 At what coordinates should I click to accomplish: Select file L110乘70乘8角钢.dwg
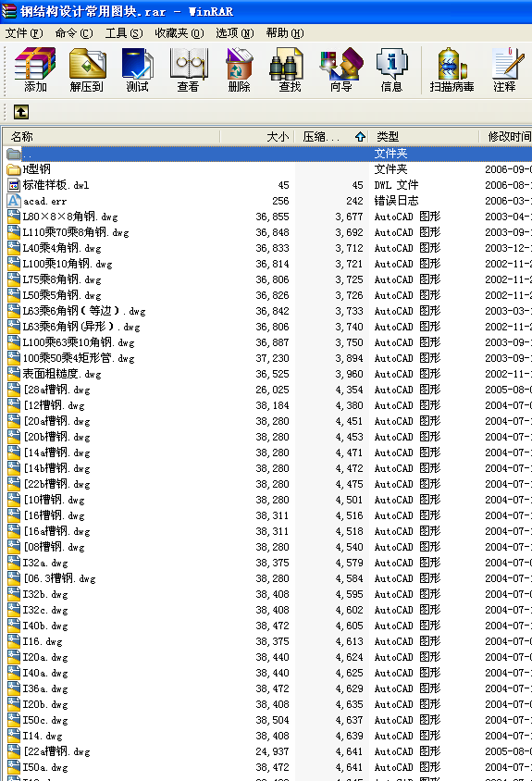76,232
